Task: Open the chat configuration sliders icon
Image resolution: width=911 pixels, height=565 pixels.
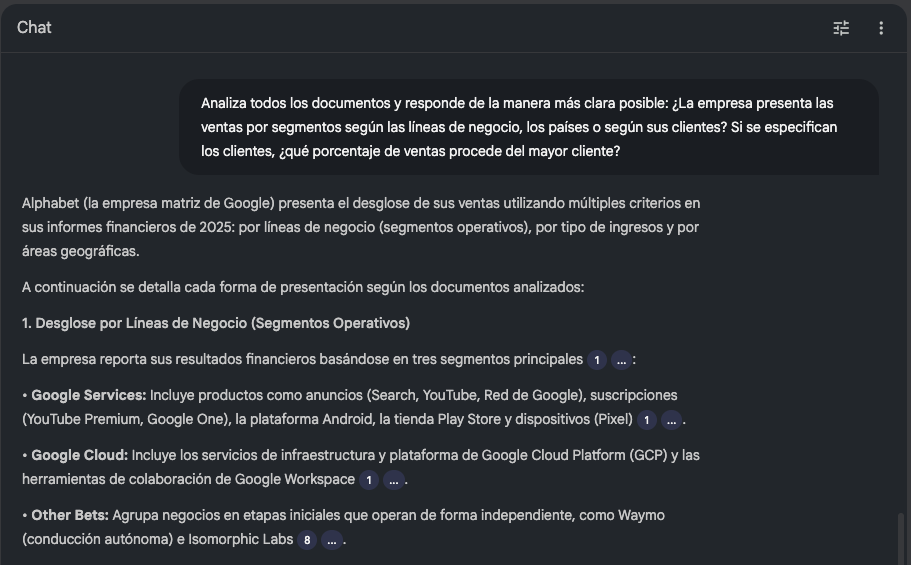Action: click(841, 28)
